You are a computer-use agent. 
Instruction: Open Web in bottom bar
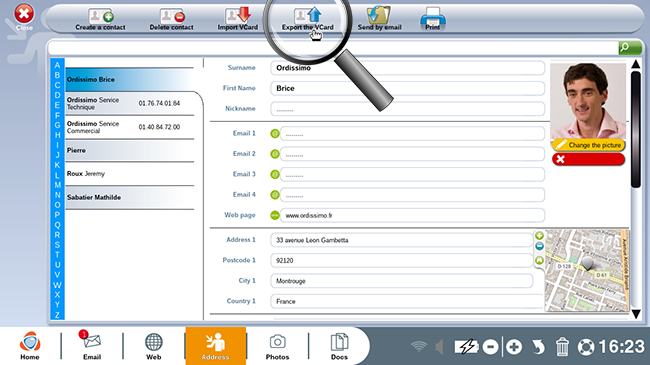click(153, 346)
